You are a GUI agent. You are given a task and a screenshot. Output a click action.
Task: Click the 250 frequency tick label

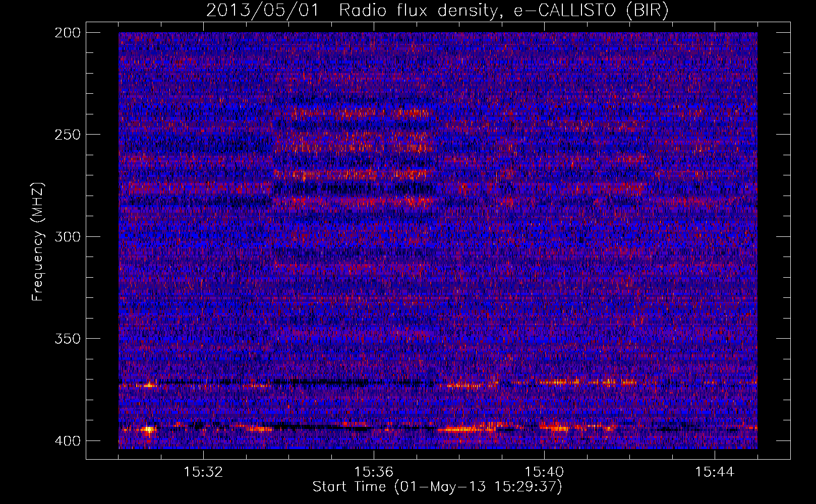pyautogui.click(x=68, y=135)
